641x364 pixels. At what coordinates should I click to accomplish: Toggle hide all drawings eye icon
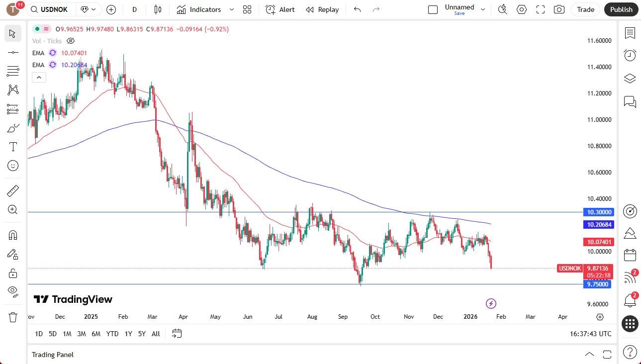pos(13,291)
